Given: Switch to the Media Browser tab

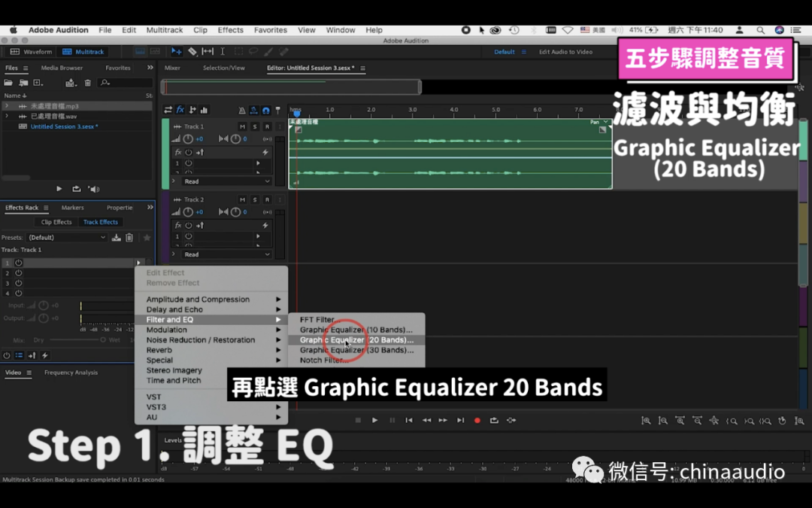Looking at the screenshot, I should click(x=62, y=68).
